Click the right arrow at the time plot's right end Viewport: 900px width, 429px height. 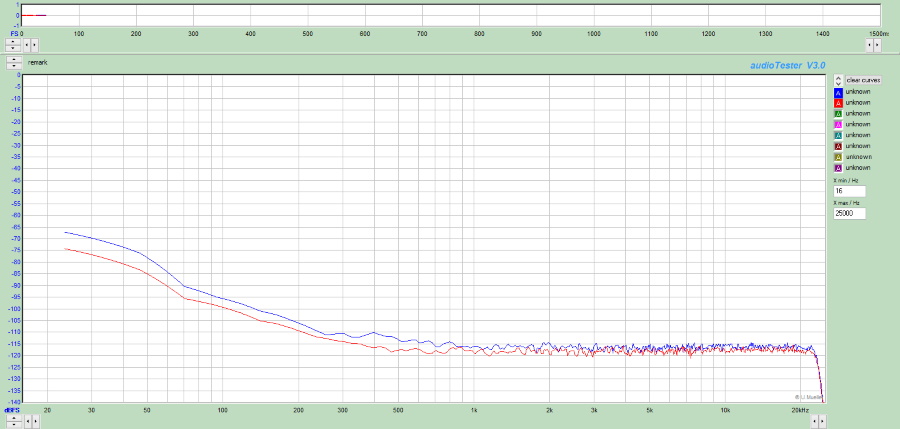click(x=878, y=44)
